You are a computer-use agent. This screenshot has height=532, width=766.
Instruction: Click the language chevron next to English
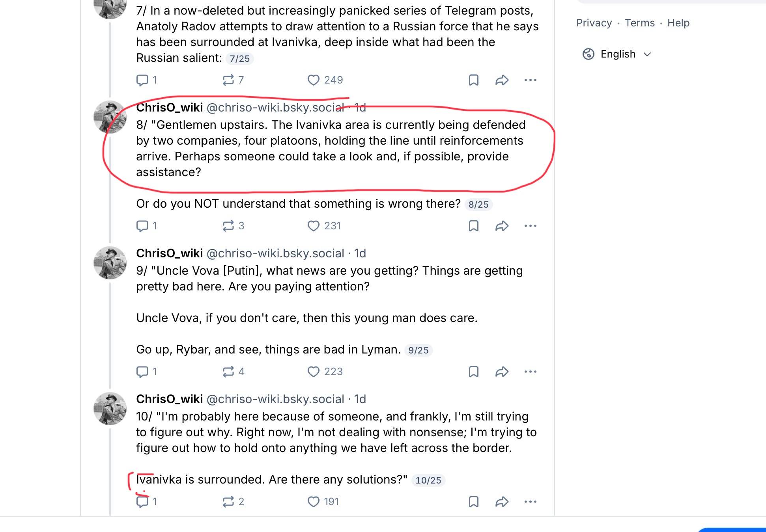(x=647, y=54)
